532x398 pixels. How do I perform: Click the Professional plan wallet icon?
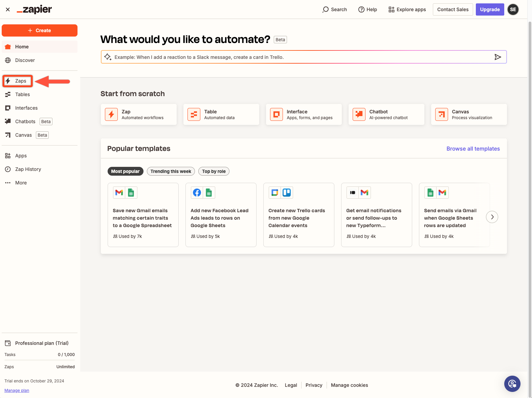pyautogui.click(x=8, y=343)
